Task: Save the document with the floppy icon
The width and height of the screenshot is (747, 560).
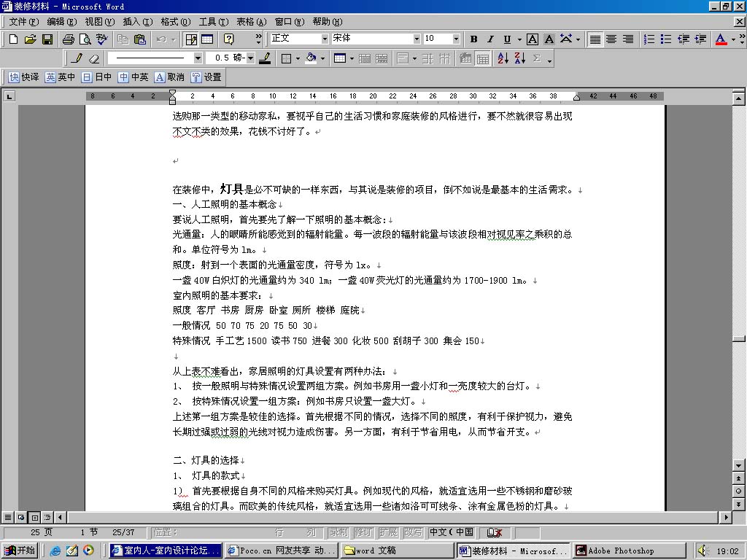Action: [x=47, y=39]
